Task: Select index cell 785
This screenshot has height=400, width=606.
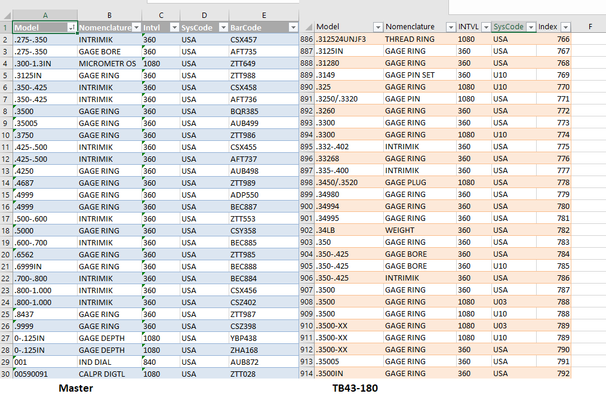Action: (x=554, y=266)
